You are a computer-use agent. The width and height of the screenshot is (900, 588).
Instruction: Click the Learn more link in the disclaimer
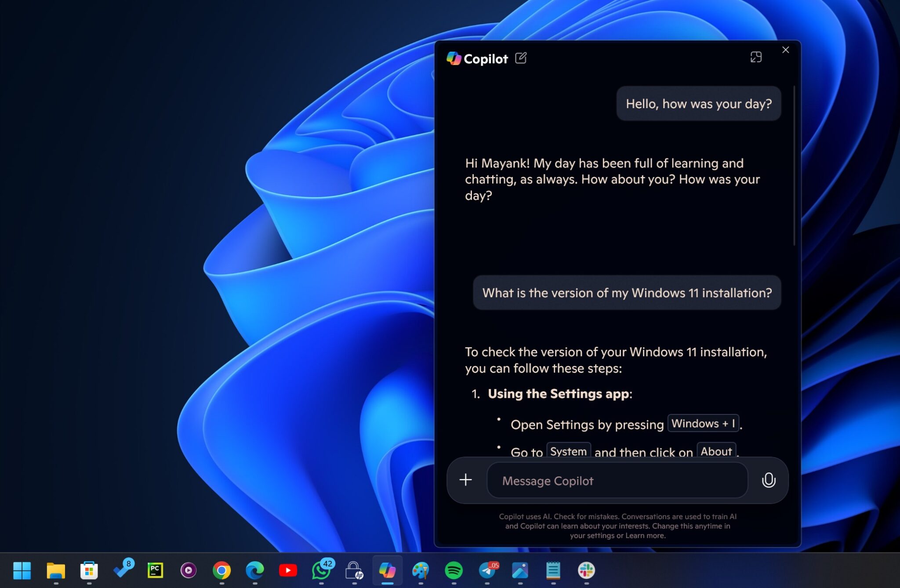646,535
